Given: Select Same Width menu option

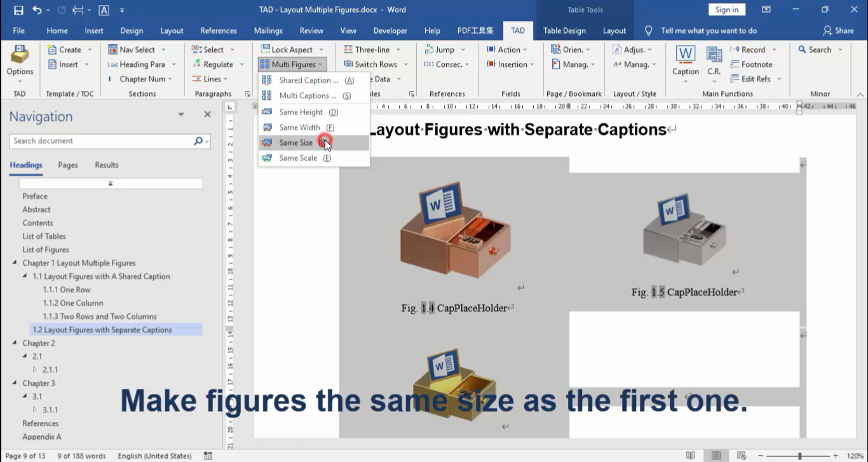Looking at the screenshot, I should coord(314,128).
